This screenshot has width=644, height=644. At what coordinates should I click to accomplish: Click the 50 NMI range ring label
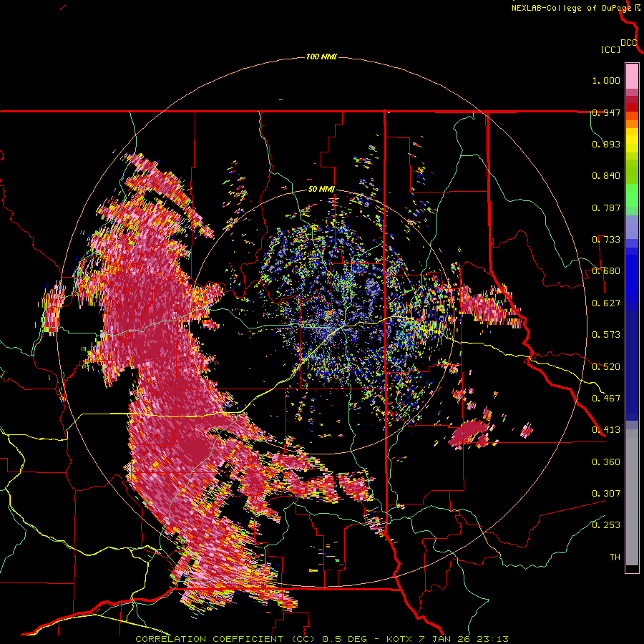tap(321, 190)
